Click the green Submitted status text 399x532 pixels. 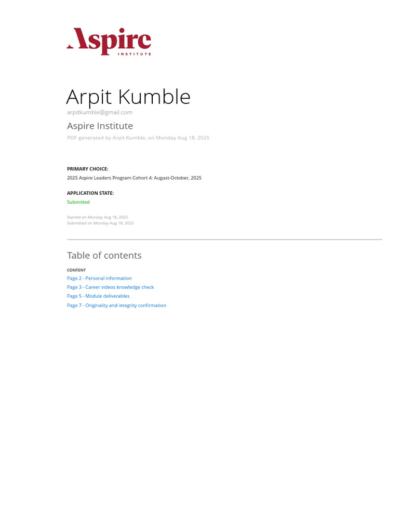[x=78, y=202]
